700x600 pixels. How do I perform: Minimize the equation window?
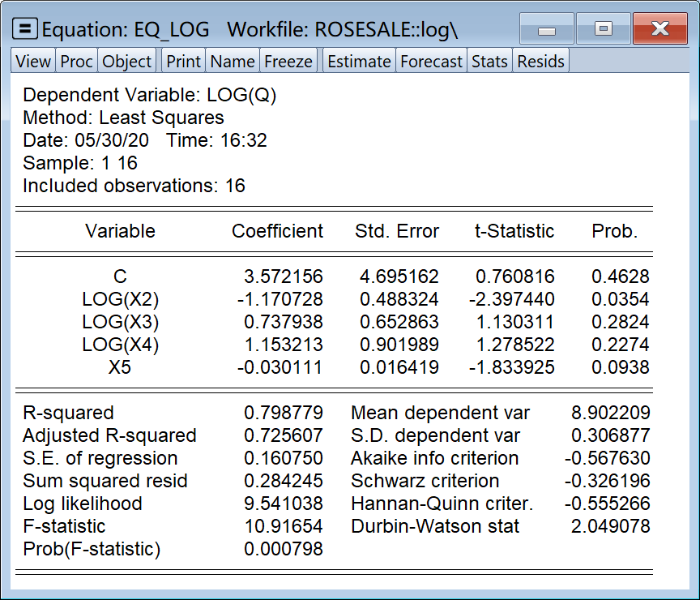(x=547, y=30)
